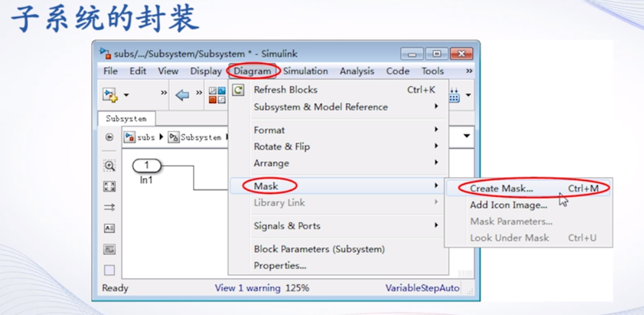Click the Subsystem breadcrumb item
Viewport: 644px width, 315px height.
[x=196, y=137]
